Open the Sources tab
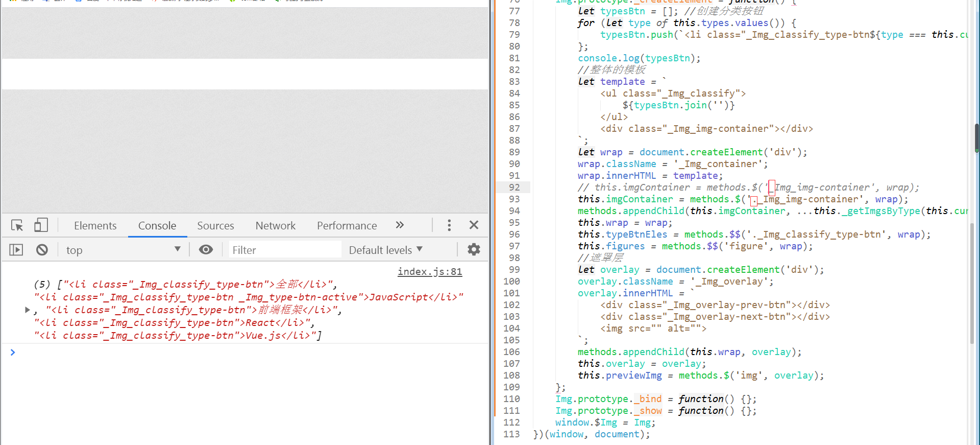 (x=215, y=225)
